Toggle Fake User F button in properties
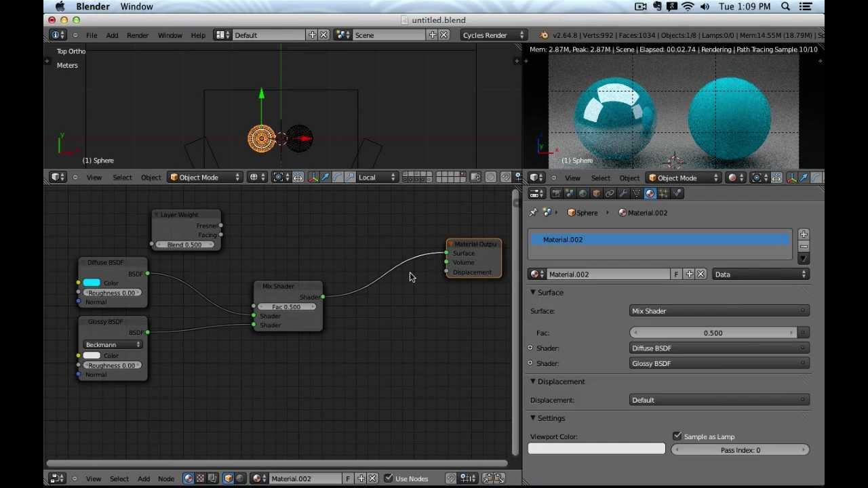The image size is (868, 488). pos(676,274)
